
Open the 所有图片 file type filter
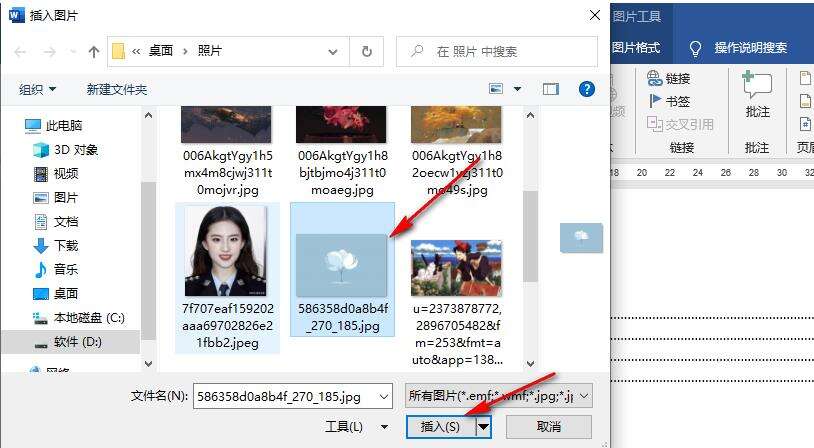point(498,397)
